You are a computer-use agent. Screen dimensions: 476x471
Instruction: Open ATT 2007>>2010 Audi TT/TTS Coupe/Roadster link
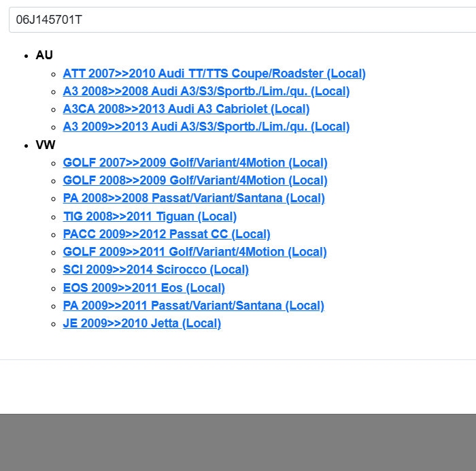pos(214,74)
